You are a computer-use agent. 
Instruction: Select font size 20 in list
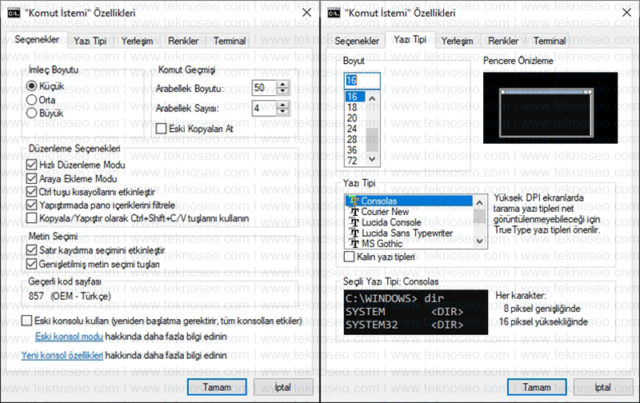click(356, 118)
